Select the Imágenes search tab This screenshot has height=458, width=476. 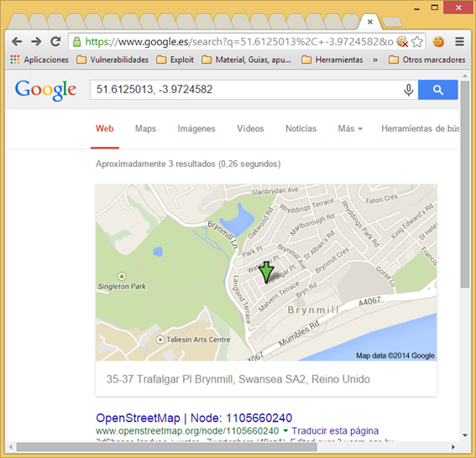click(196, 128)
